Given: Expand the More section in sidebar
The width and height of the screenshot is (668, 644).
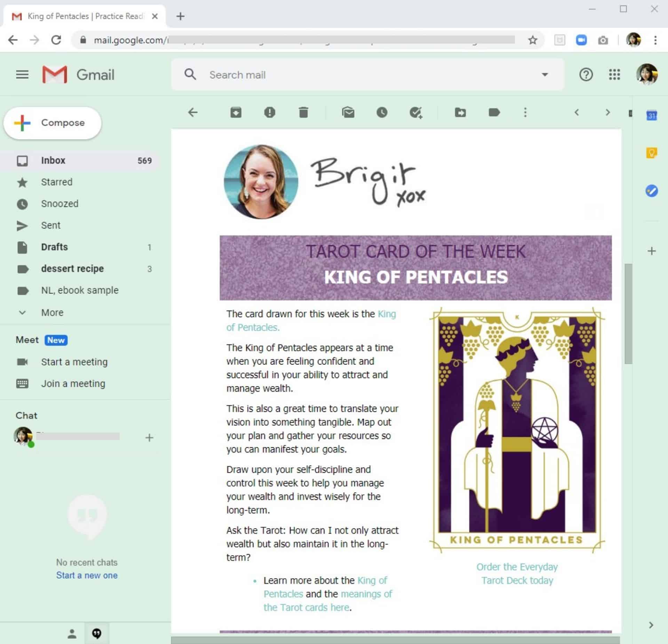Looking at the screenshot, I should [51, 312].
